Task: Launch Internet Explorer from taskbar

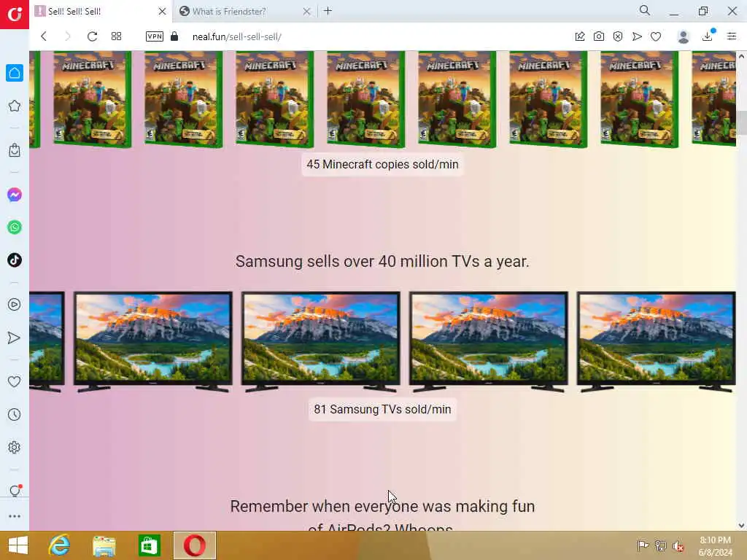Action: (60, 545)
